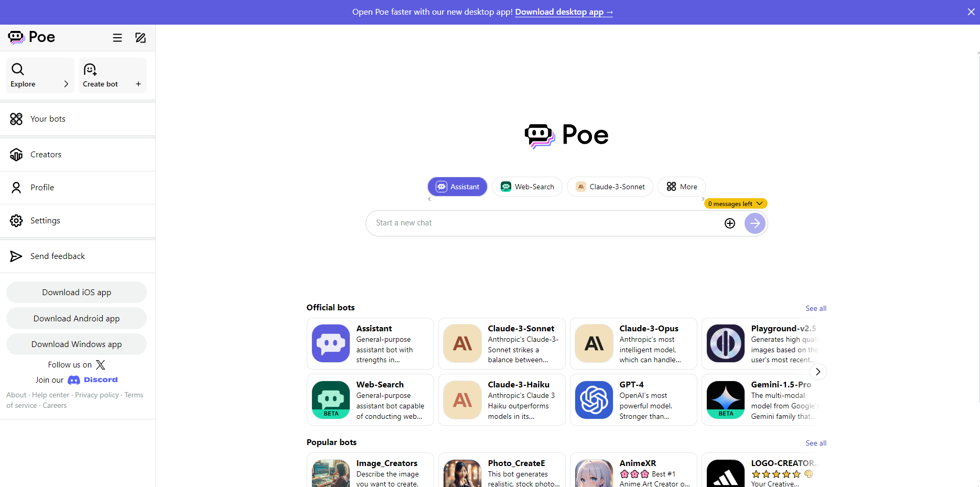Click the small right arrow below the bot chips
980x487 pixels.
703,199
